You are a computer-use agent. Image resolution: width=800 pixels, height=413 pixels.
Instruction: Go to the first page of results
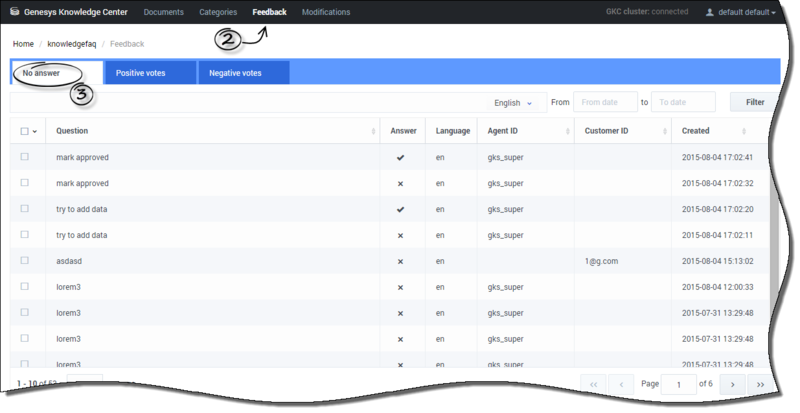(x=594, y=384)
